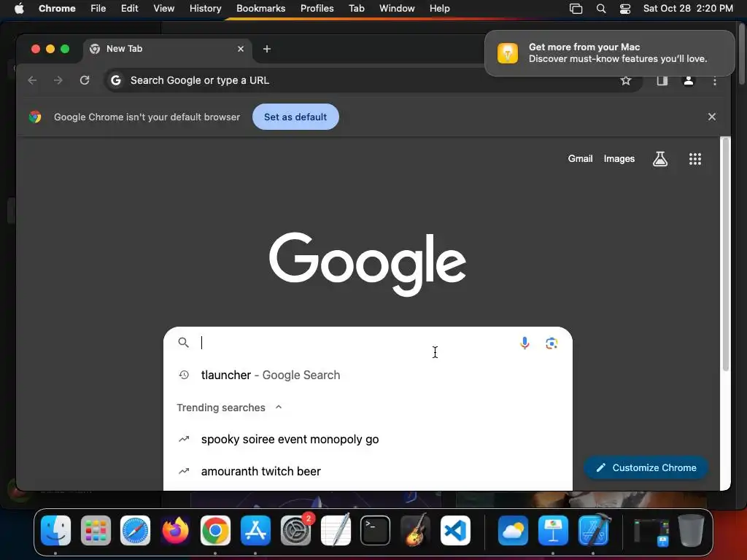The width and height of the screenshot is (747, 560).
Task: Launch Keynote from the Dock
Action: [x=553, y=530]
